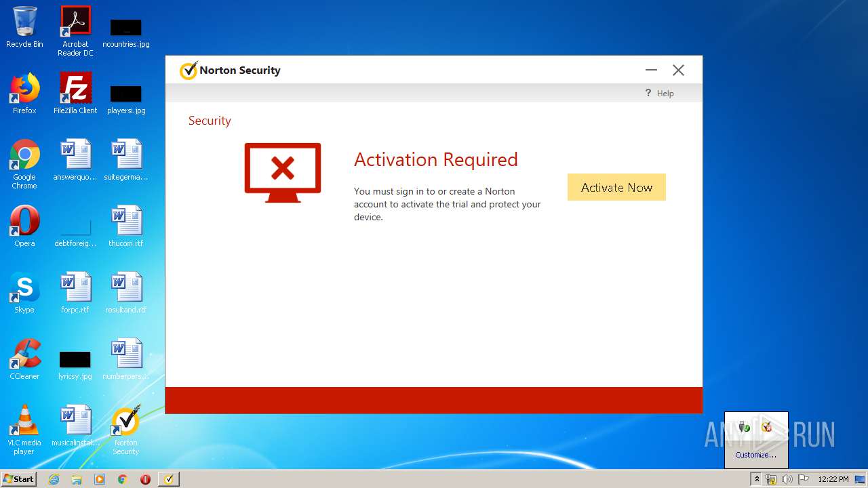This screenshot has width=868, height=488.
Task: Close the Norton Security window
Action: [678, 70]
